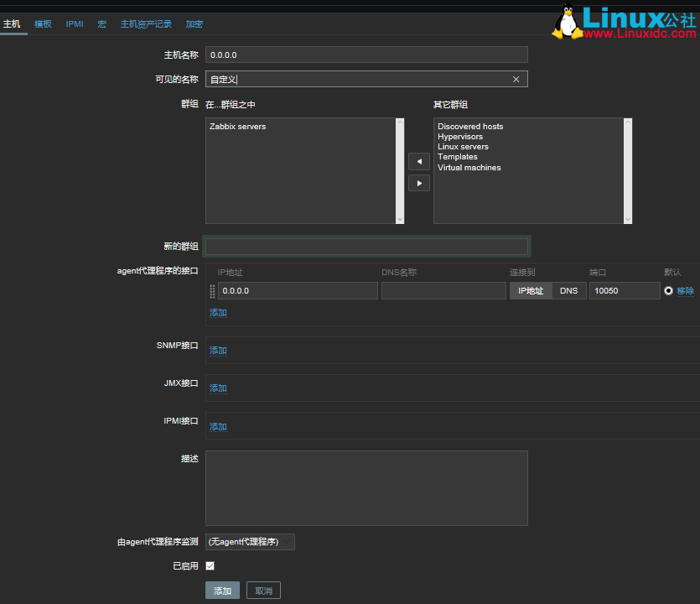The width and height of the screenshot is (700, 604).
Task: Toggle the 已启用 enabled checkbox
Action: (x=210, y=566)
